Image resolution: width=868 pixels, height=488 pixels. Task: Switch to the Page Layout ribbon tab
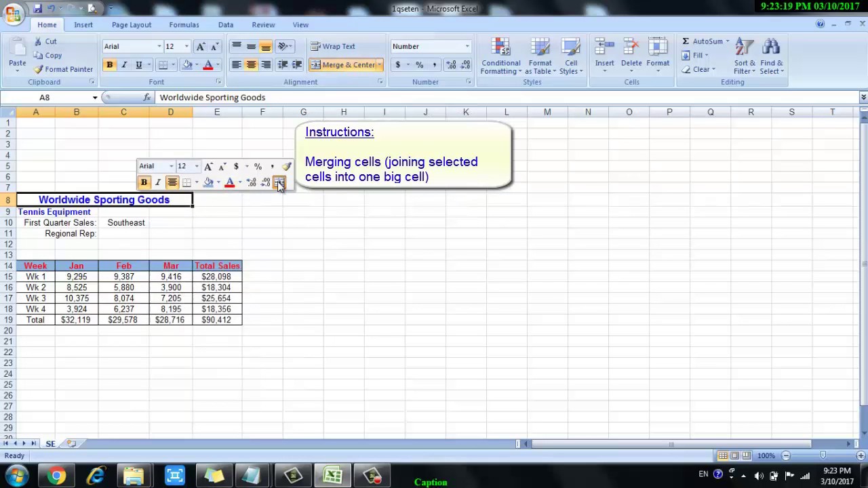132,24
